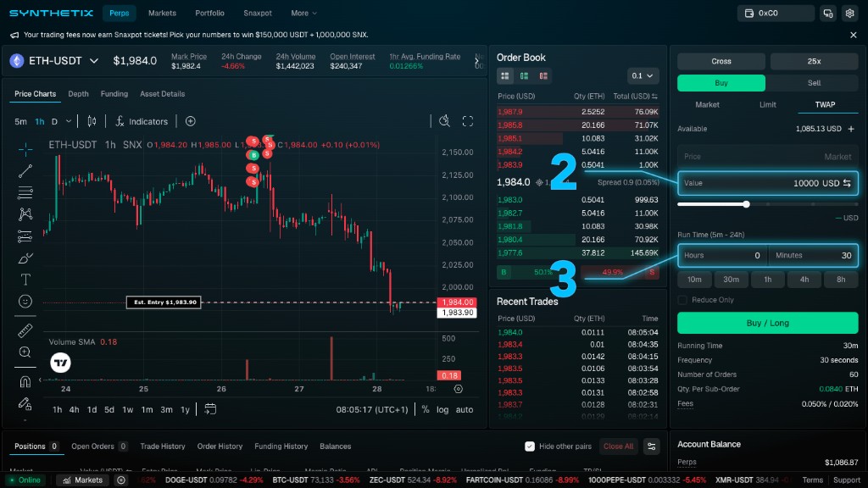Toggle the magnet mode icon
This screenshot has width=868, height=488.
(25, 382)
